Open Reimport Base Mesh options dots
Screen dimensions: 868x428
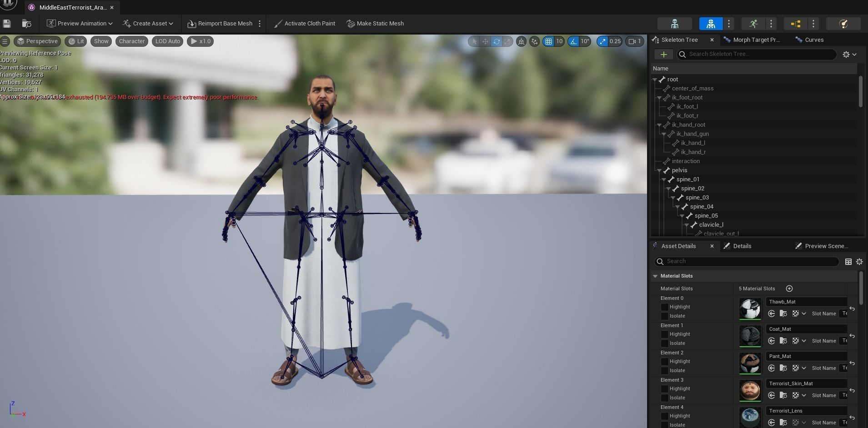click(260, 24)
